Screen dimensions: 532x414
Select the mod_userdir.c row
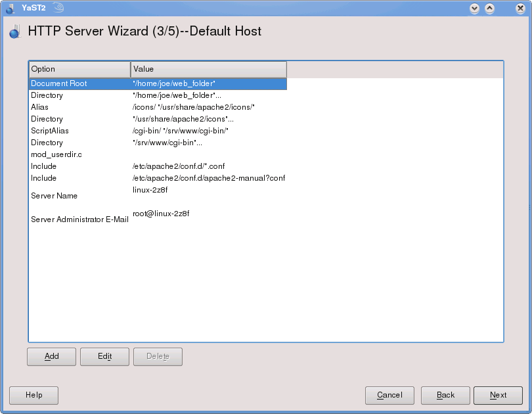click(x=158, y=154)
